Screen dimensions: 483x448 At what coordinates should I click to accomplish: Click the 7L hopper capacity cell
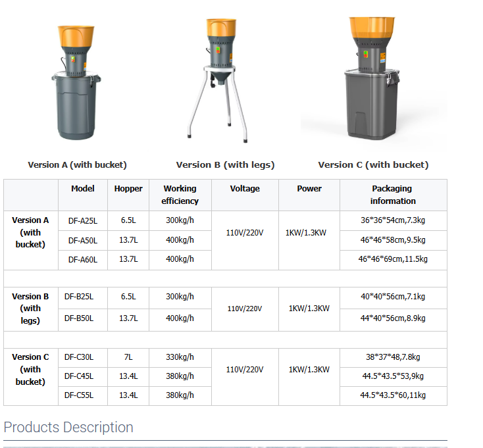128,357
